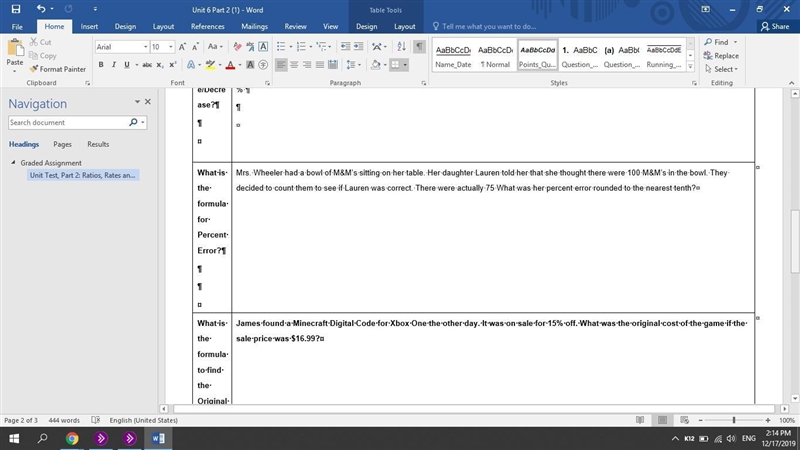Viewport: 800px width, 450px height.
Task: Decrease font size with shrink font icon
Action: coord(195,46)
